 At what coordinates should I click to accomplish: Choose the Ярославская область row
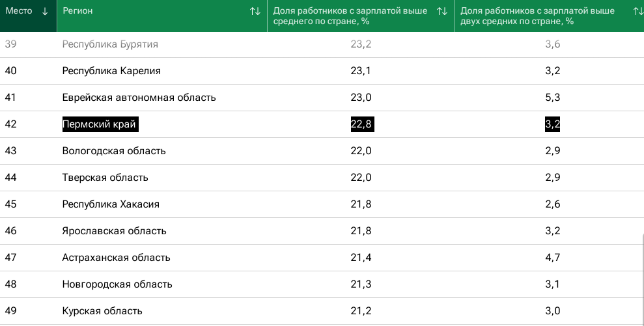(114, 231)
